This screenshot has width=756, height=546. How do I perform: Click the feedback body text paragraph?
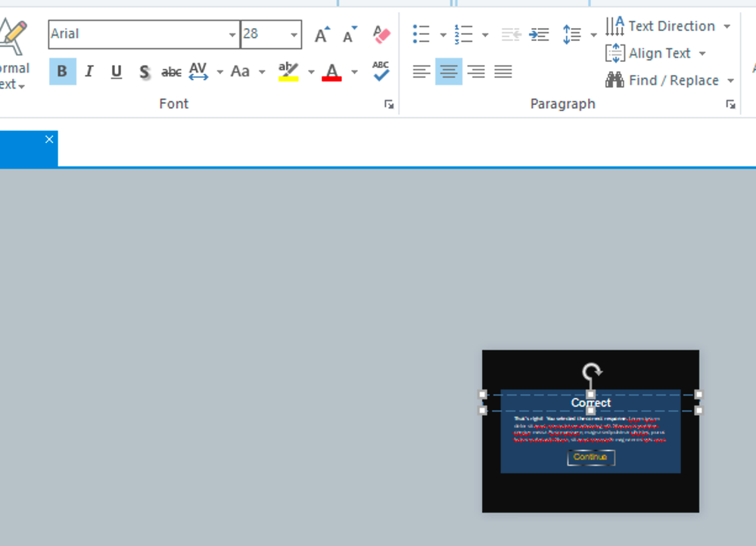[590, 429]
